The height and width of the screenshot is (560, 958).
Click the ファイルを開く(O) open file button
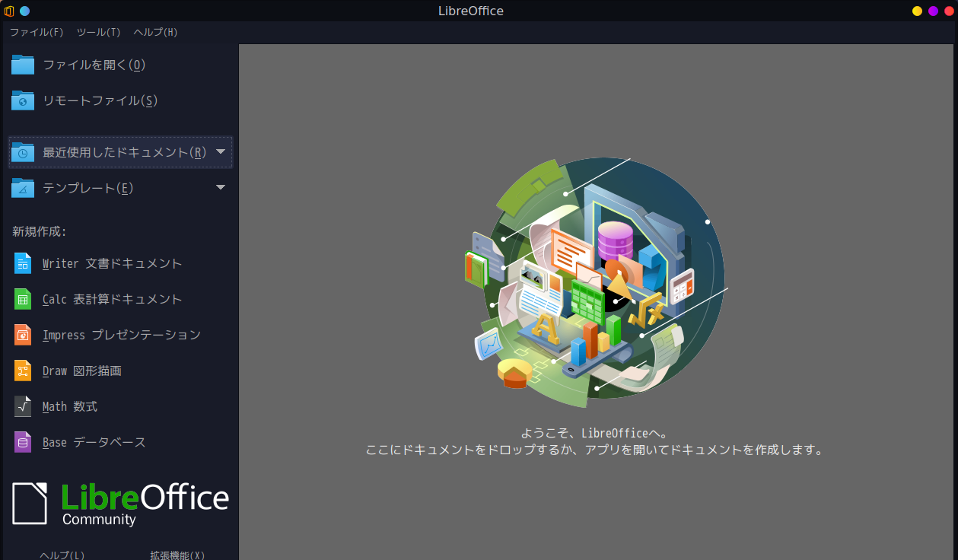coord(120,65)
